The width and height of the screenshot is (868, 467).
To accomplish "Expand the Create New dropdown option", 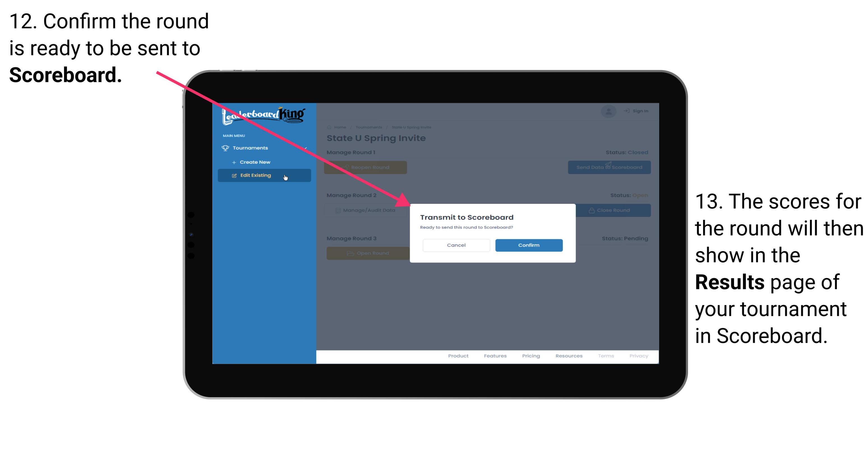I will pyautogui.click(x=255, y=162).
